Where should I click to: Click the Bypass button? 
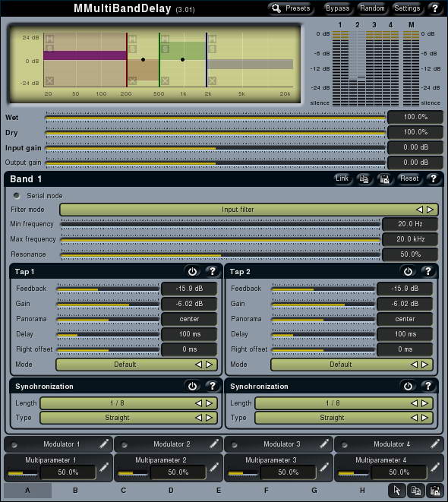click(338, 8)
